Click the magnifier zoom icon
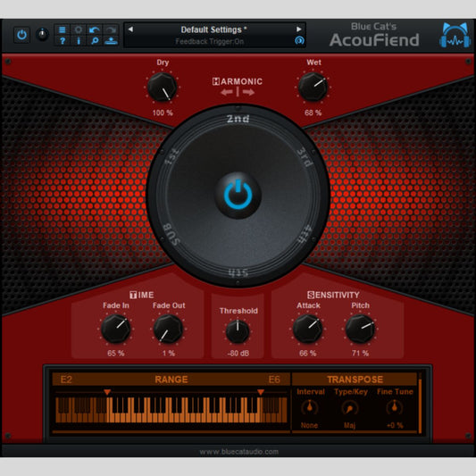 (x=95, y=40)
